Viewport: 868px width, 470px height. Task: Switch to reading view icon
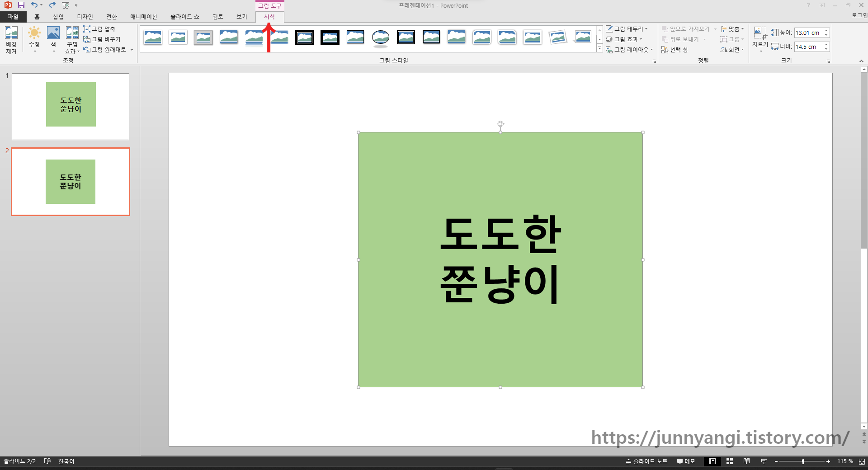pyautogui.click(x=746, y=461)
